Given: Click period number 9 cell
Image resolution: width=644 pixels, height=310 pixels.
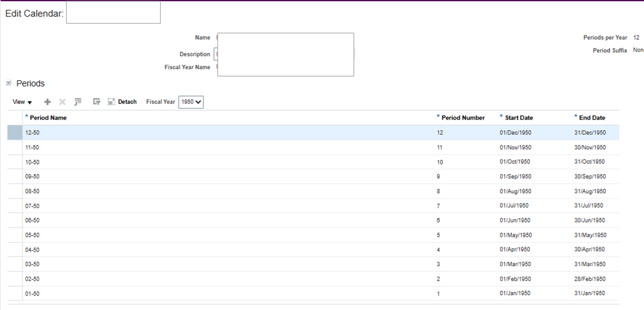Looking at the screenshot, I should coord(439,177).
